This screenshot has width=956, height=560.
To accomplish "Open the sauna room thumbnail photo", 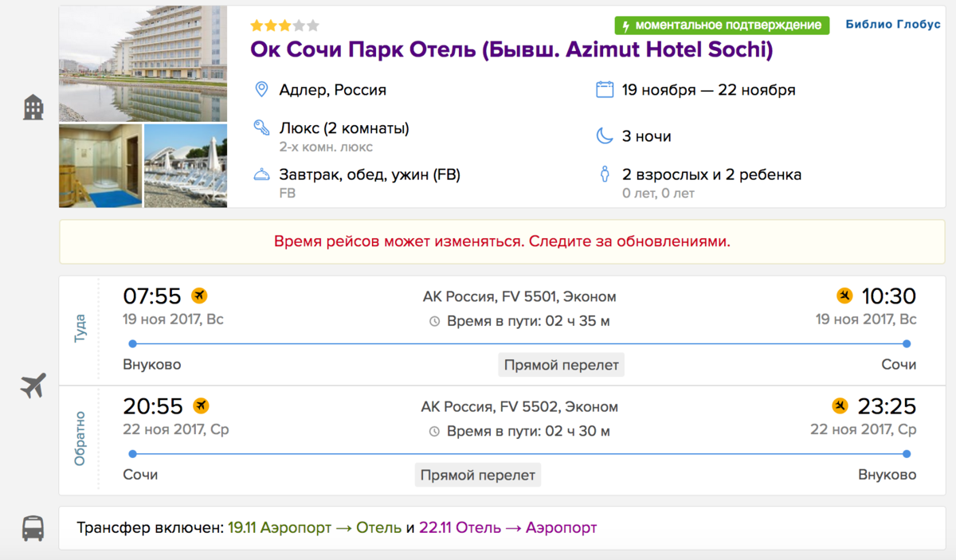I will tap(100, 166).
